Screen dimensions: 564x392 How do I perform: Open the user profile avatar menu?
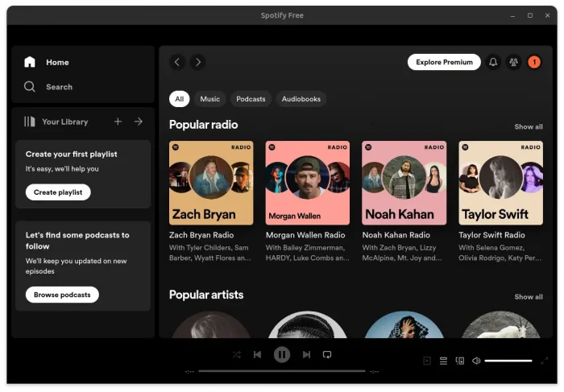click(x=534, y=62)
